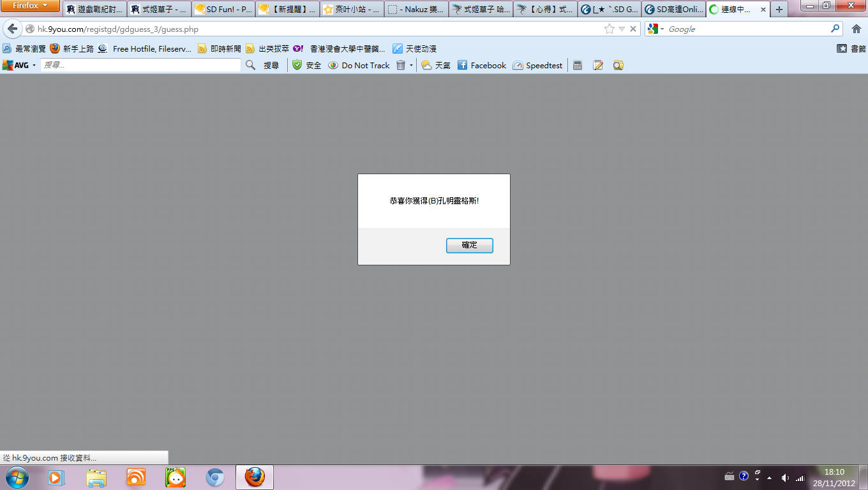
Task: Open the Google search engine dropdown
Action: click(x=655, y=29)
